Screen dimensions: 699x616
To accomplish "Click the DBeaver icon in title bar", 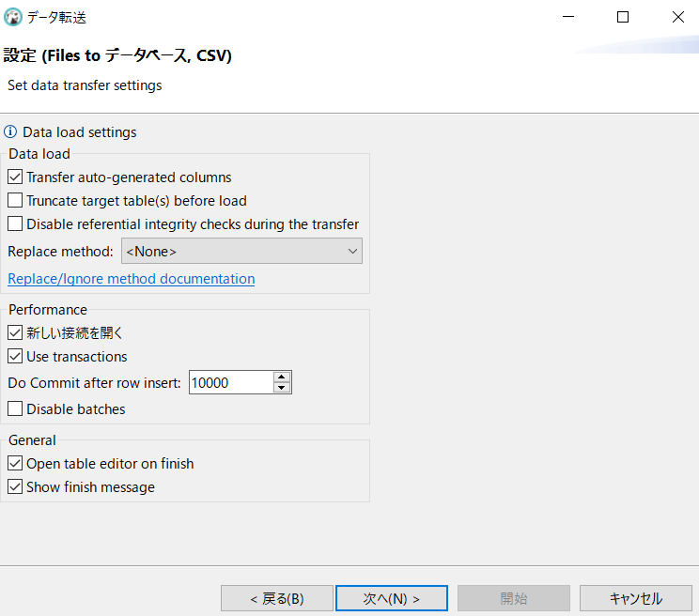I will coord(13,17).
